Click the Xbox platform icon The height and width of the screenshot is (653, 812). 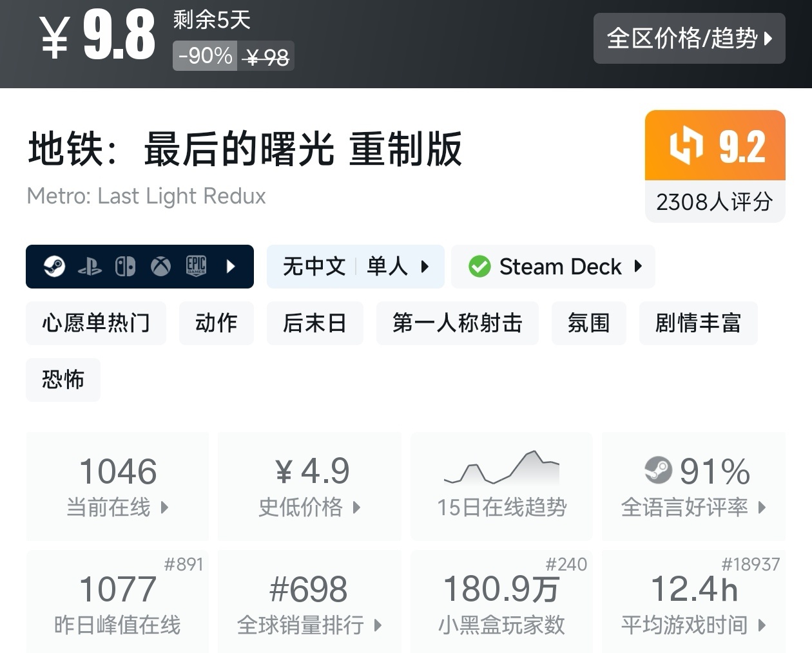(160, 267)
